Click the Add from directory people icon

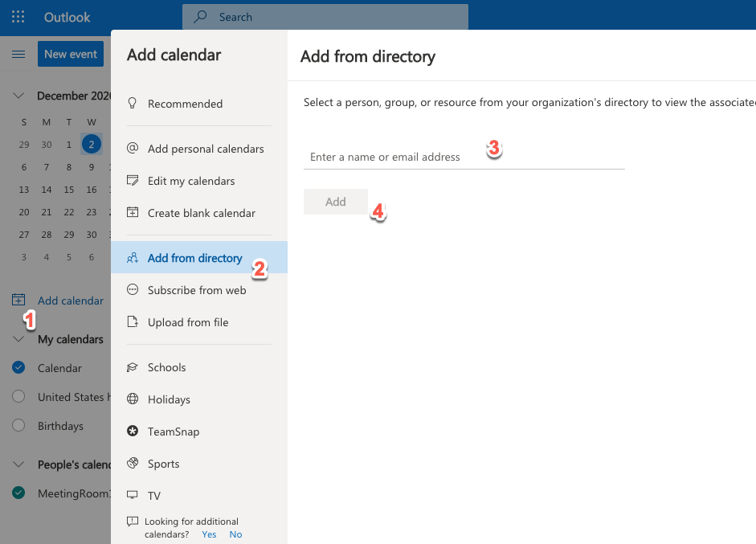(132, 258)
